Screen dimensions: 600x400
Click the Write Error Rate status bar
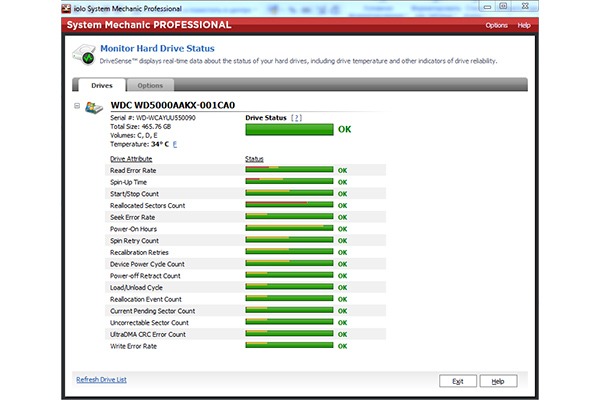(289, 345)
